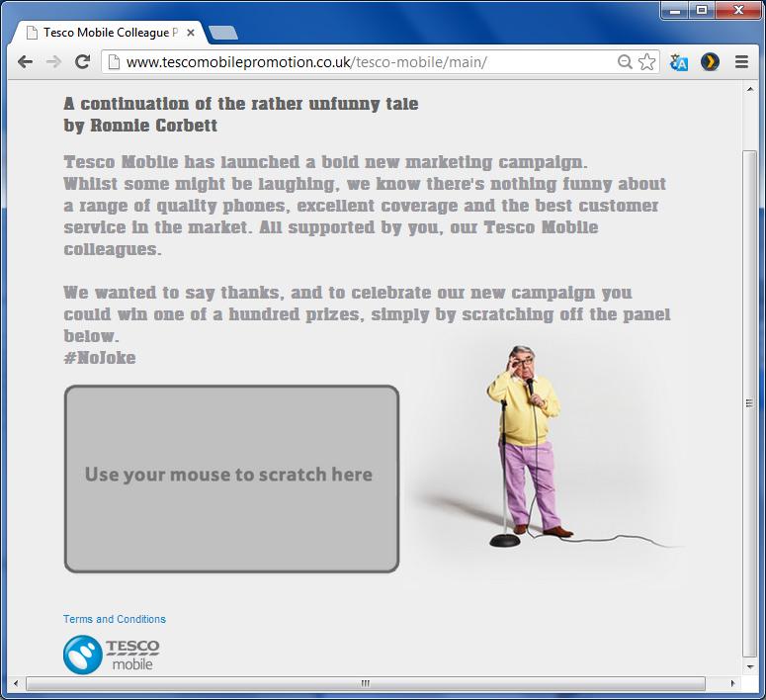Click the page icon in address bar
The width and height of the screenshot is (766, 700).
114,62
